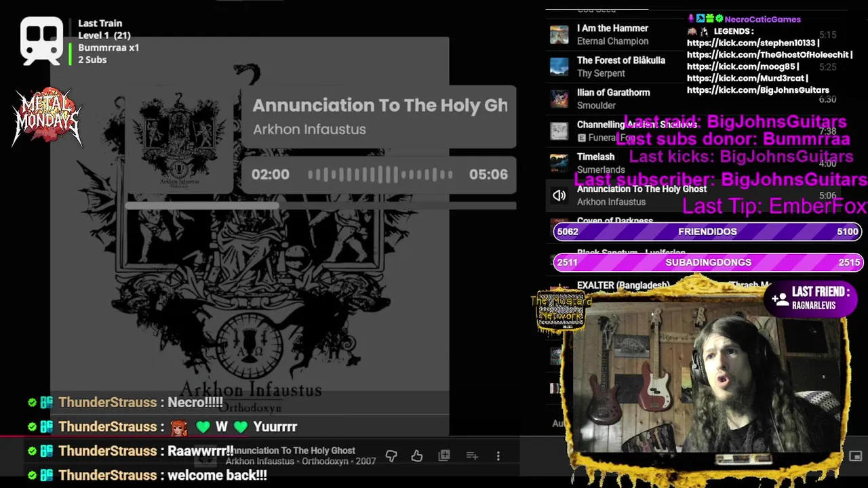Open NecroCaticGames username
This screenshot has height=488, width=868.
pos(762,20)
